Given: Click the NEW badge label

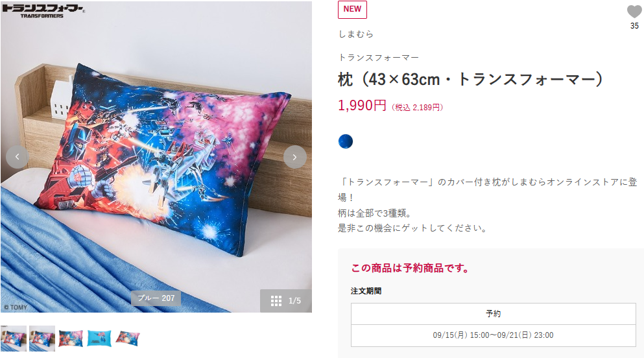Looking at the screenshot, I should 352,10.
